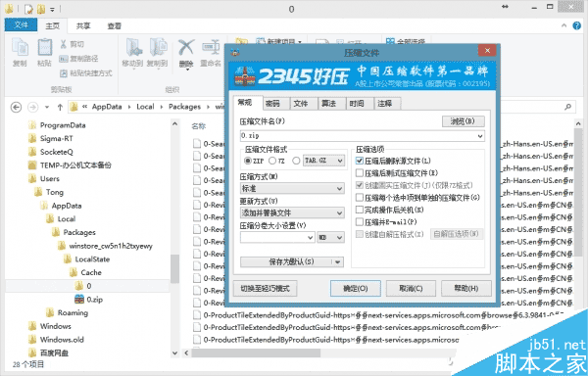Click the up-one-level arrow in Explorer
Image resolution: width=588 pixels, height=376 pixels.
[x=60, y=107]
